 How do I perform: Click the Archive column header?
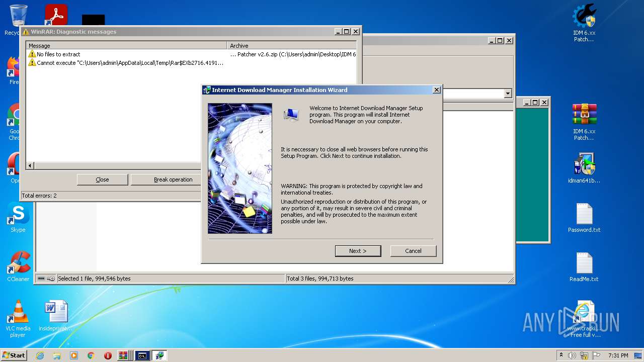click(x=292, y=46)
